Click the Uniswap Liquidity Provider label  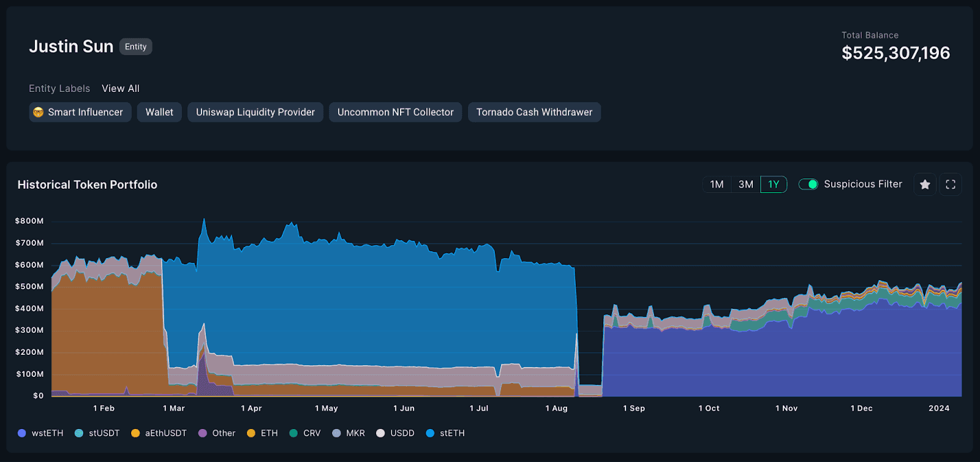255,112
